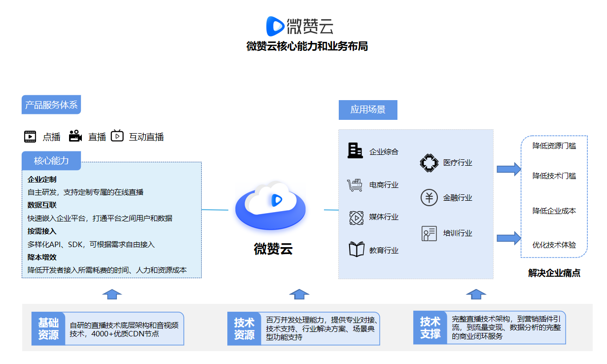607x364 pixels.
Task: Click the 解决企业痛点 caption
Action: [554, 273]
